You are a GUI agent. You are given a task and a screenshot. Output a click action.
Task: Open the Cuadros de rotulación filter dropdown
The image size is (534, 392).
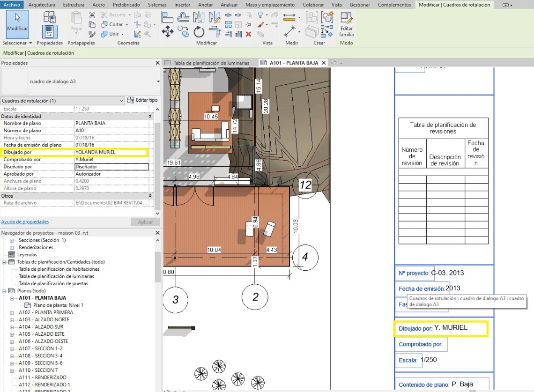pyautogui.click(x=121, y=100)
